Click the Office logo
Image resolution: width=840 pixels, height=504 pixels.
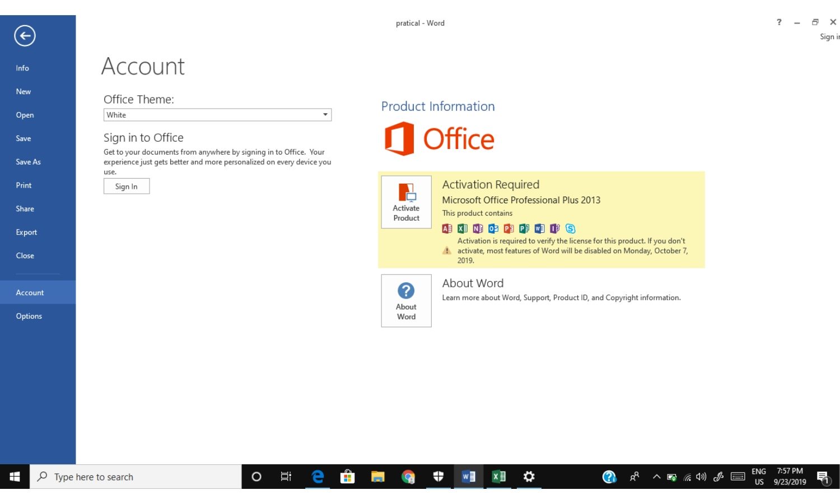point(440,139)
